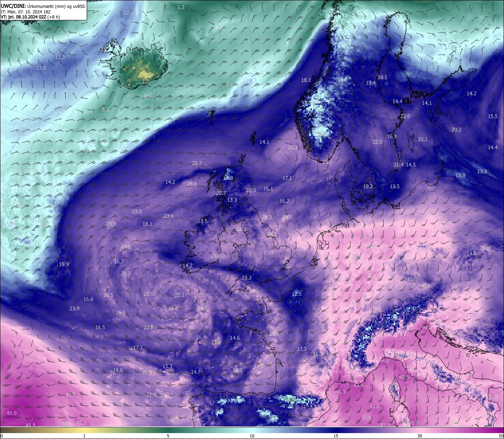Click the 45.3 value label
Screen dimensions: 504x439
[x=341, y=392]
